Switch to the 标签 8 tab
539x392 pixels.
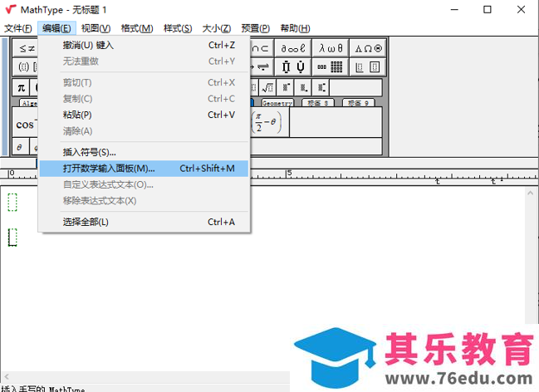[317, 103]
